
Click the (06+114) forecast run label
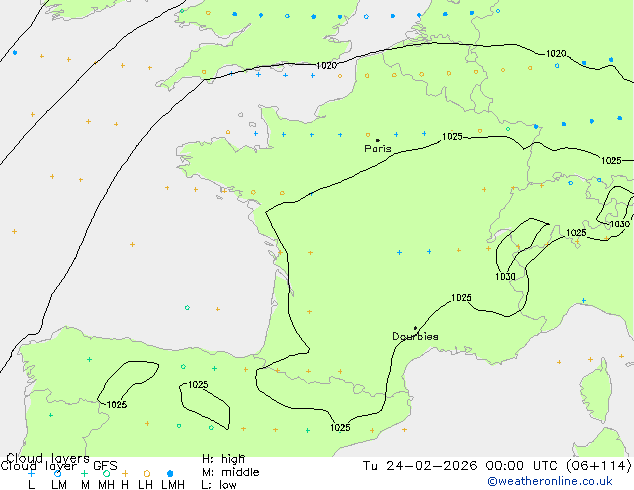[598, 466]
